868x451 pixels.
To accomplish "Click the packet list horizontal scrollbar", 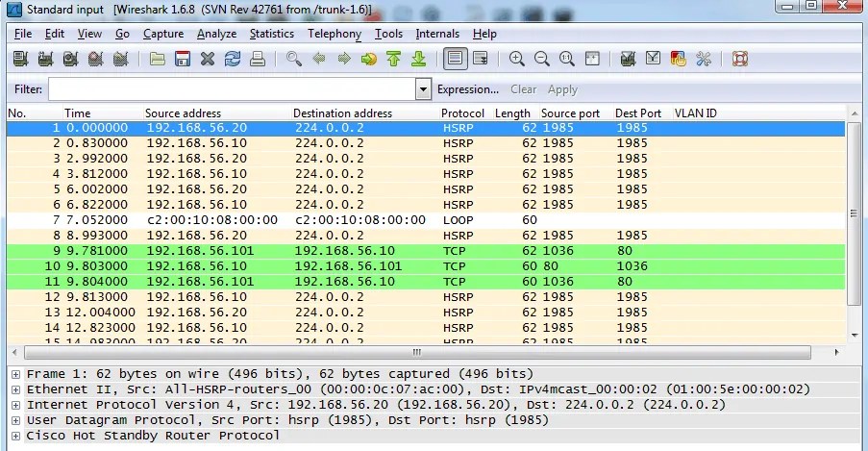I will click(417, 352).
